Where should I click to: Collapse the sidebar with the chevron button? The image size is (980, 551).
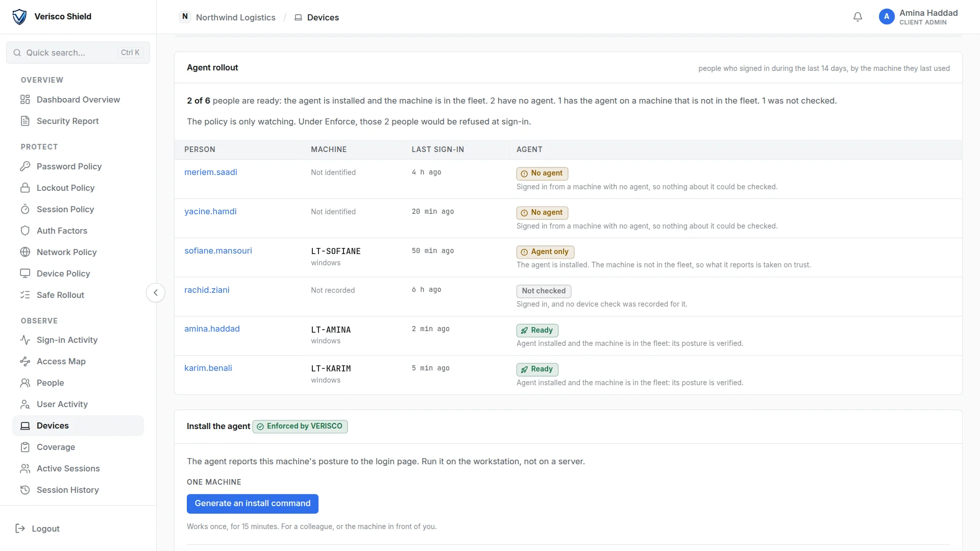(156, 293)
